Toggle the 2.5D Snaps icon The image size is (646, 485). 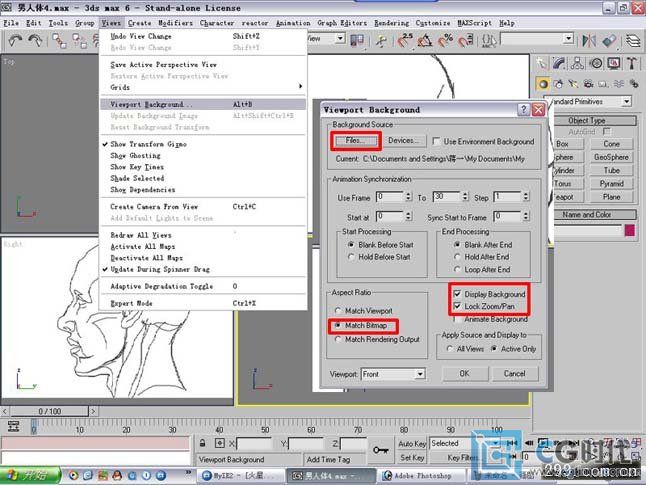point(405,40)
